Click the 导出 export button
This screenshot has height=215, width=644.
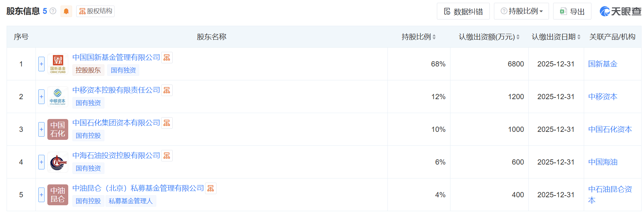[572, 11]
